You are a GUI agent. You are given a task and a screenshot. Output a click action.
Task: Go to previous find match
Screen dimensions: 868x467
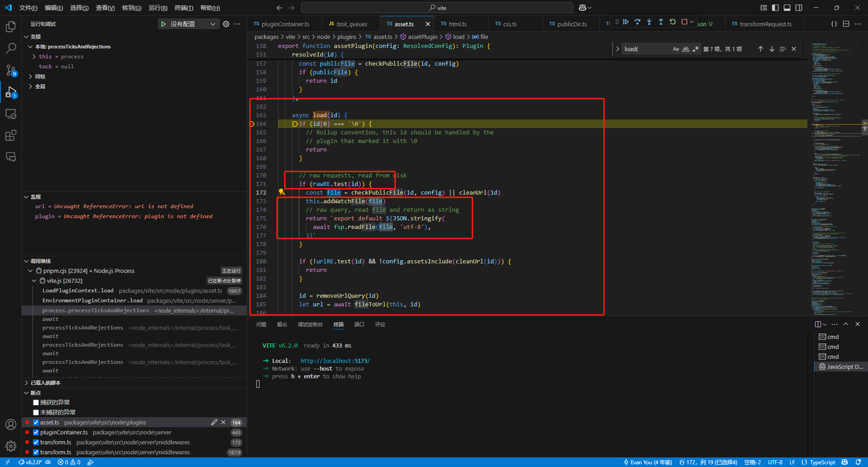[760, 49]
